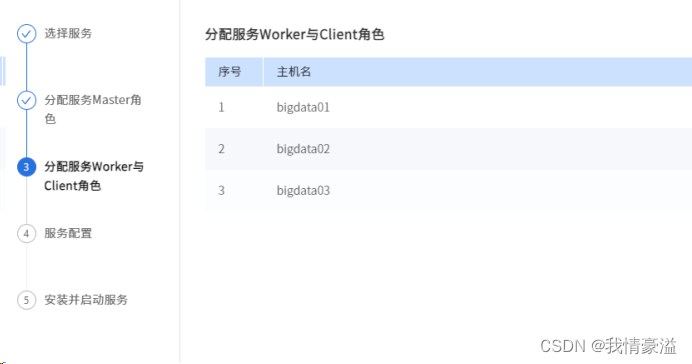
Task: Click the step 3 circle icon
Action: 26,167
